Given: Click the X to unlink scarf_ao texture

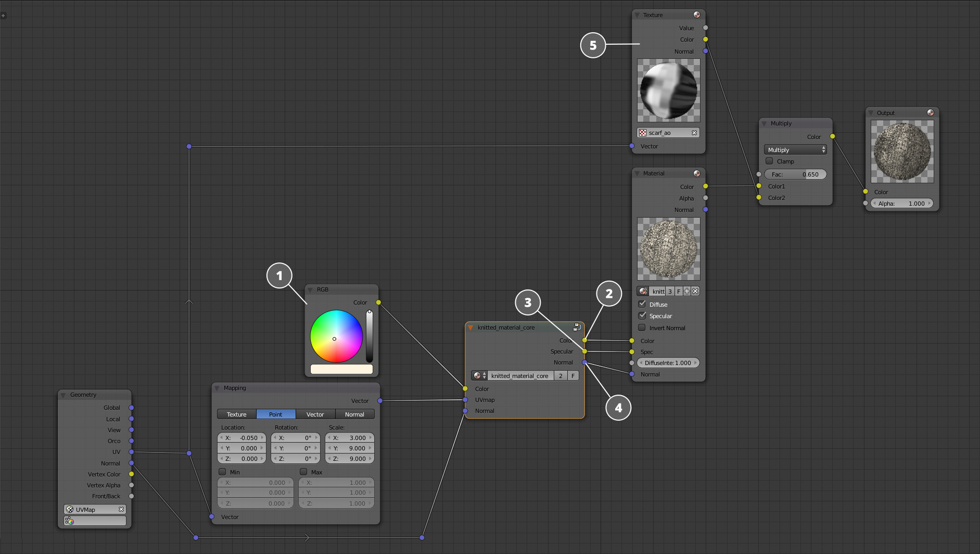Looking at the screenshot, I should [694, 133].
